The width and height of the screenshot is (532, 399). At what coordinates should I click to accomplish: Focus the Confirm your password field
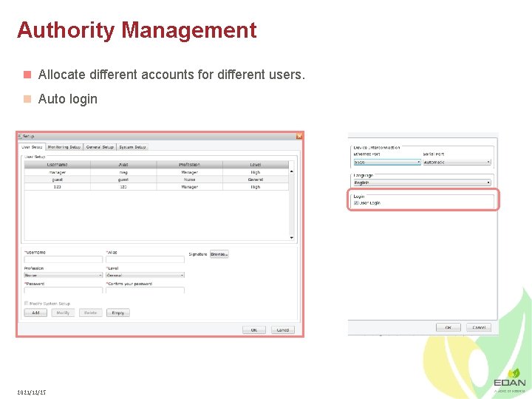[x=145, y=290]
